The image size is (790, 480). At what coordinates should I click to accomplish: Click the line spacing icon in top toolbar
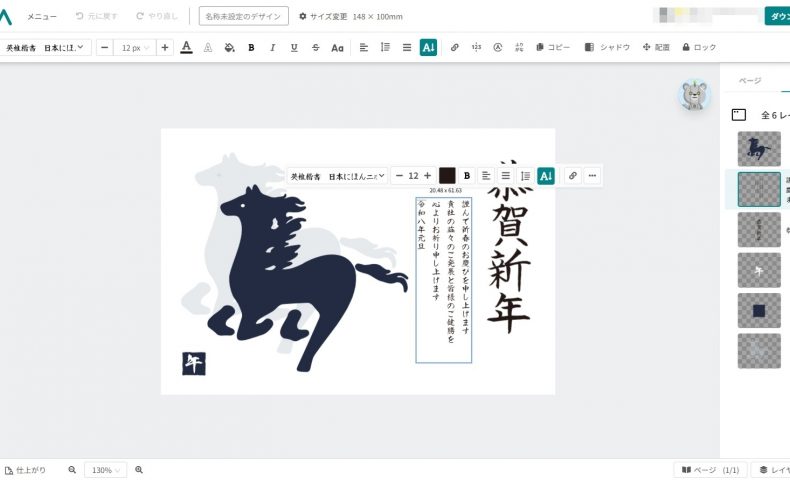coord(385,47)
